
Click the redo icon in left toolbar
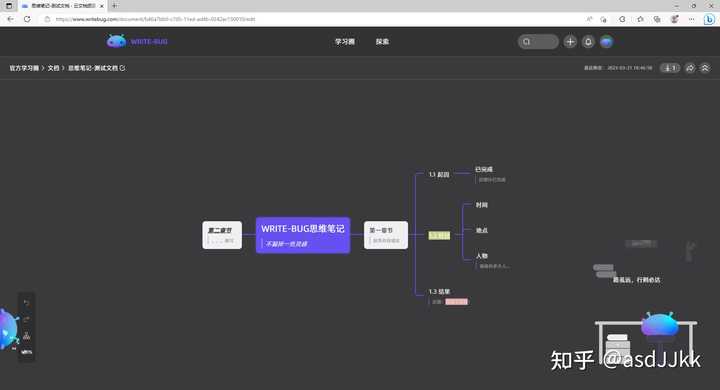click(x=27, y=319)
